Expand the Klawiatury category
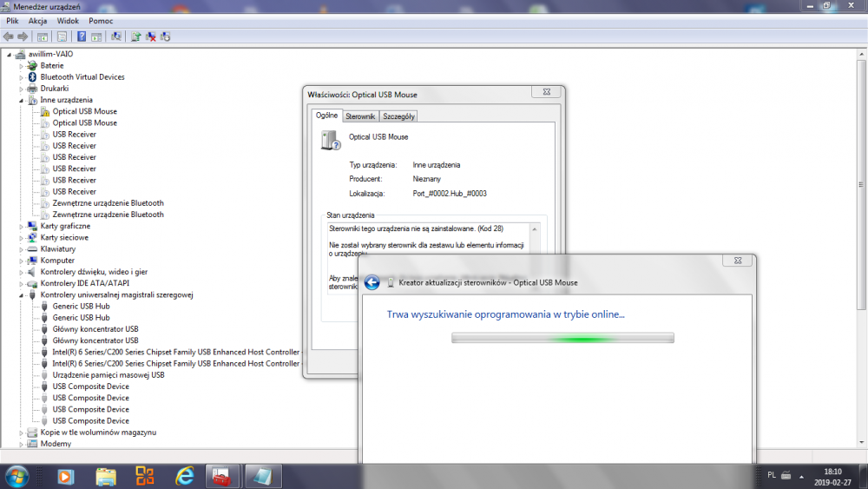 coord(22,248)
